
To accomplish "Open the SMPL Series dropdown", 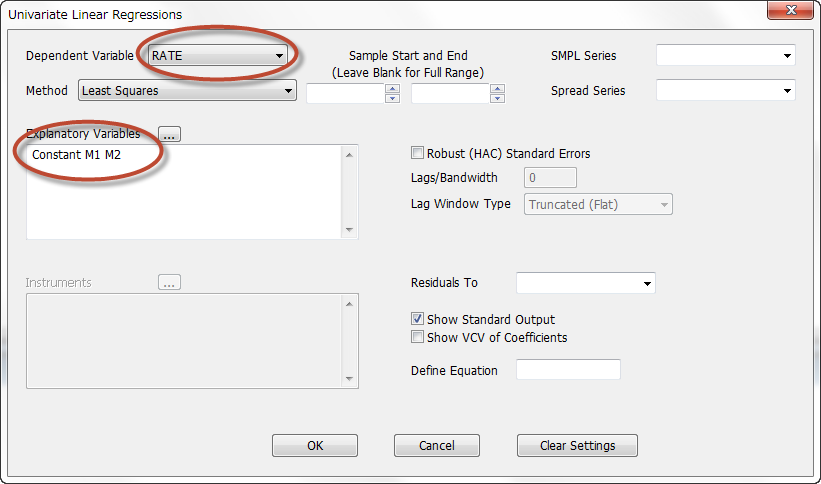I will 726,56.
